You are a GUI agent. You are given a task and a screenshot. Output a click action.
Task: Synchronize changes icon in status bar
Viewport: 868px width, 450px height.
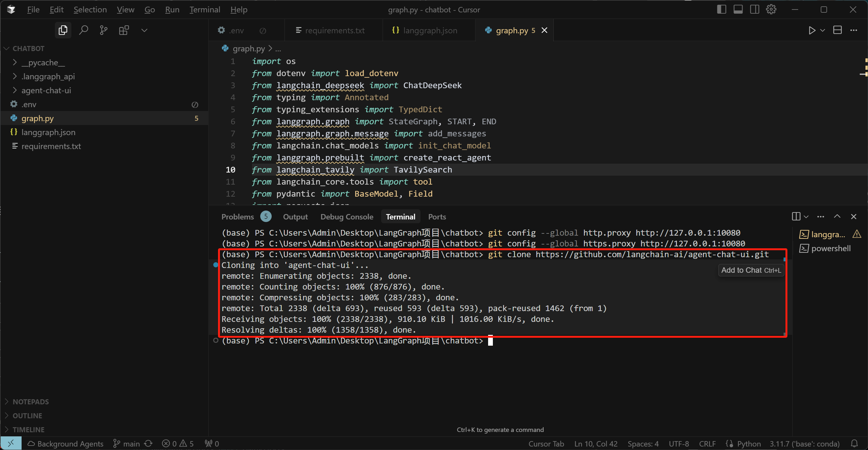point(148,444)
